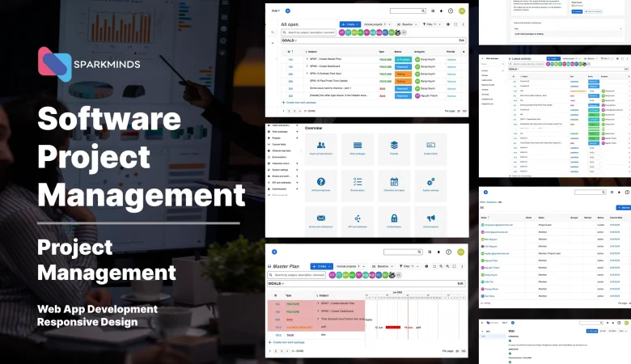
Task: Open Calendars and dates tile in Overview
Action: click(x=394, y=185)
